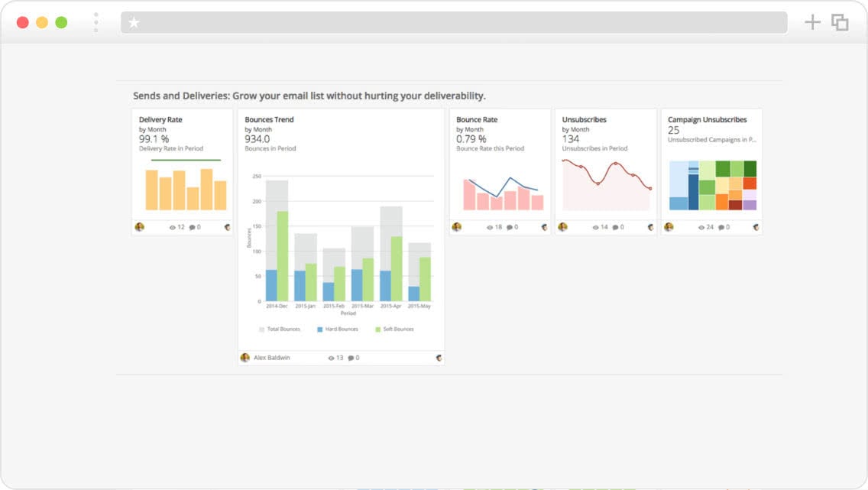Open a new browser tab
Image resolution: width=868 pixels, height=490 pixels.
click(x=812, y=21)
